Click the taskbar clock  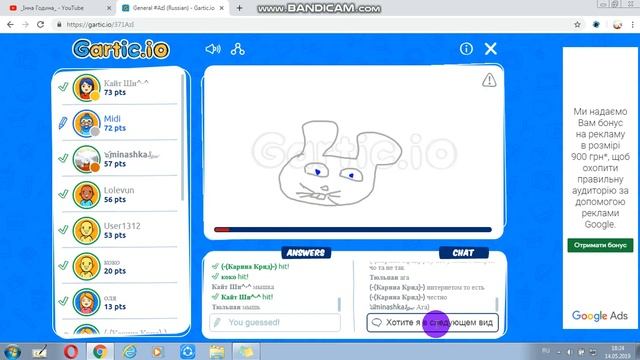[x=618, y=352]
